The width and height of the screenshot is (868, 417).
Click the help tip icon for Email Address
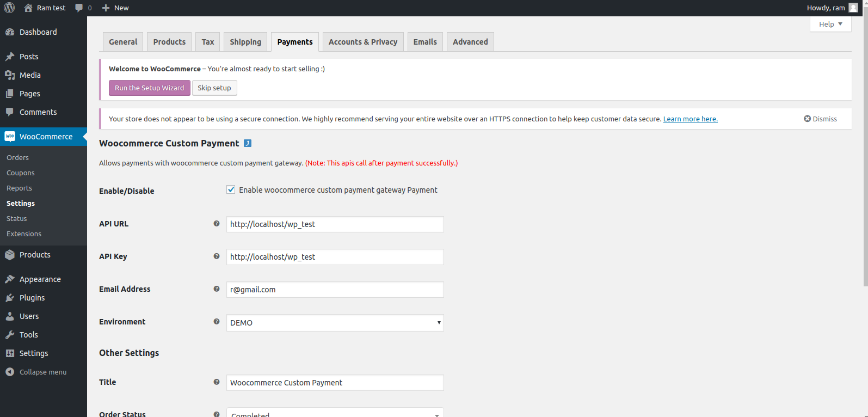[x=217, y=289]
